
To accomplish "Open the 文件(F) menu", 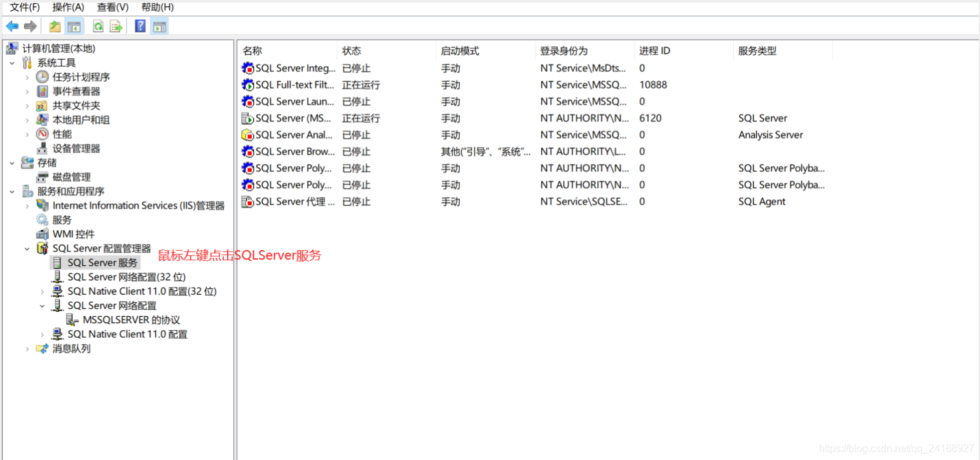I will tap(25, 7).
